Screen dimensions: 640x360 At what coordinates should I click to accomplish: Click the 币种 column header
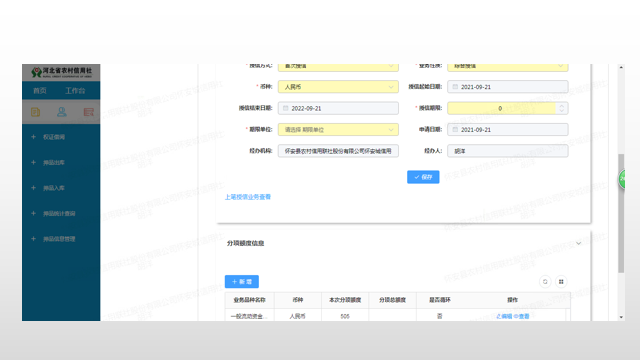298,300
